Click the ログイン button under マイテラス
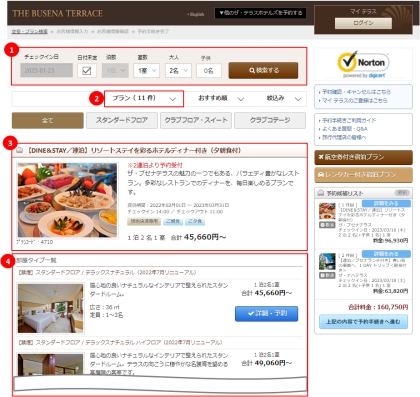 click(363, 23)
